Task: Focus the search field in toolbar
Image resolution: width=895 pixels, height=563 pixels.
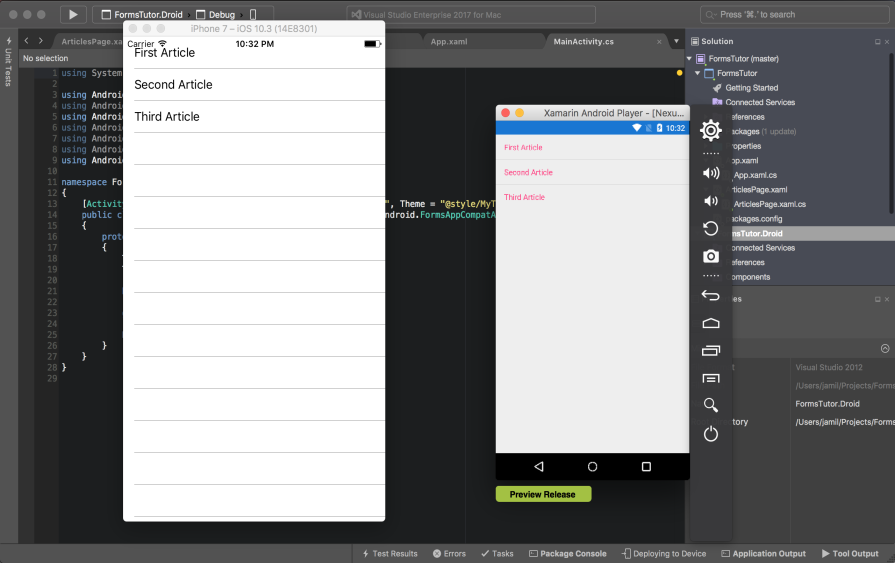Action: [795, 14]
